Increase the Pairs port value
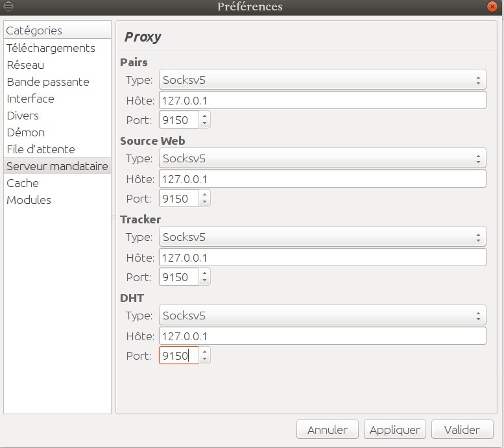 click(x=205, y=116)
